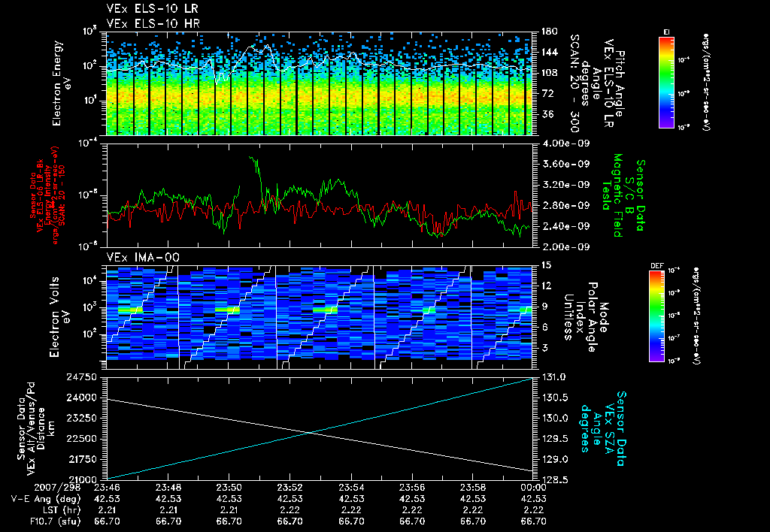Click the 129.5 SZA tick label

(554, 439)
